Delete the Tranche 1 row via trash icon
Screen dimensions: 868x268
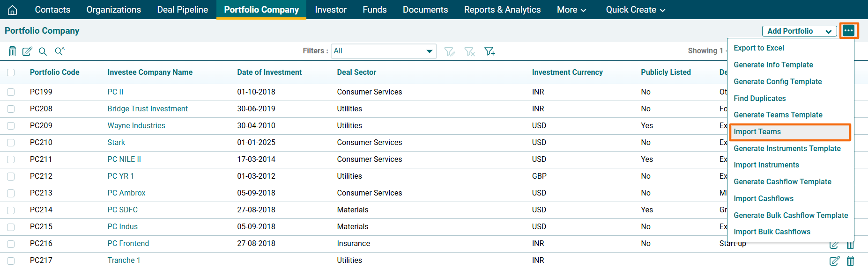coord(850,261)
